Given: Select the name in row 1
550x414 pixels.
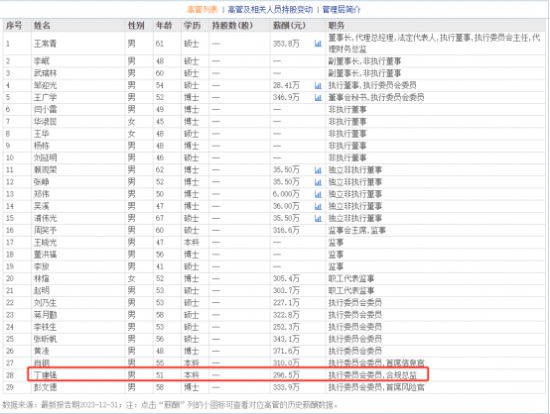Looking at the screenshot, I should [x=45, y=44].
